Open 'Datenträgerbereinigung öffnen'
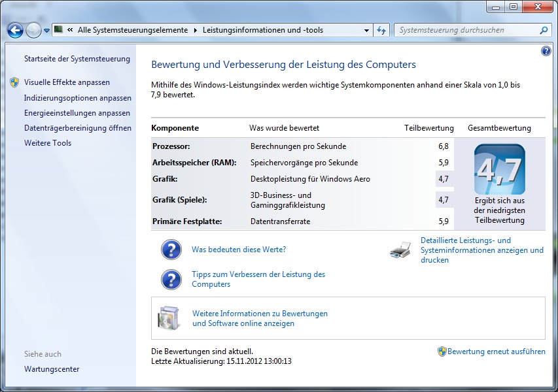 (x=78, y=128)
